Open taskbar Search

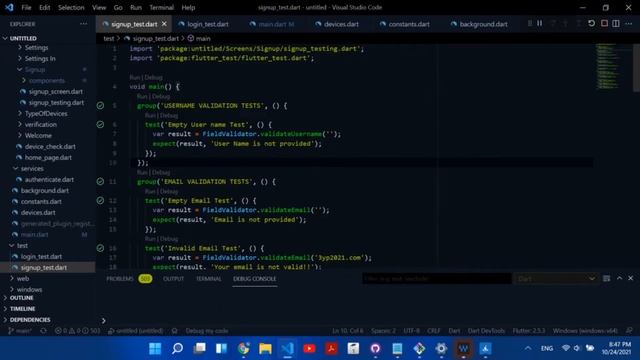click(x=177, y=349)
